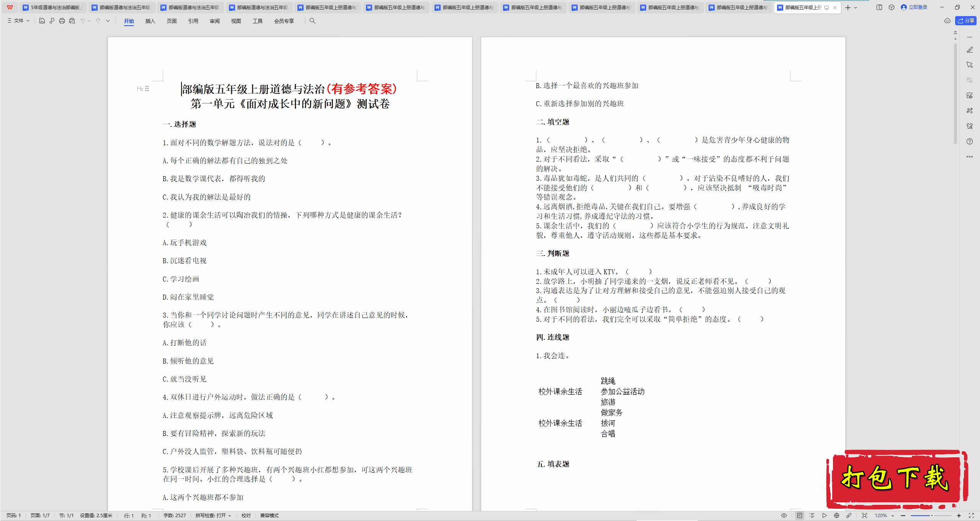
Task: Click the vertical document scrollbar thumb
Action: click(x=955, y=94)
